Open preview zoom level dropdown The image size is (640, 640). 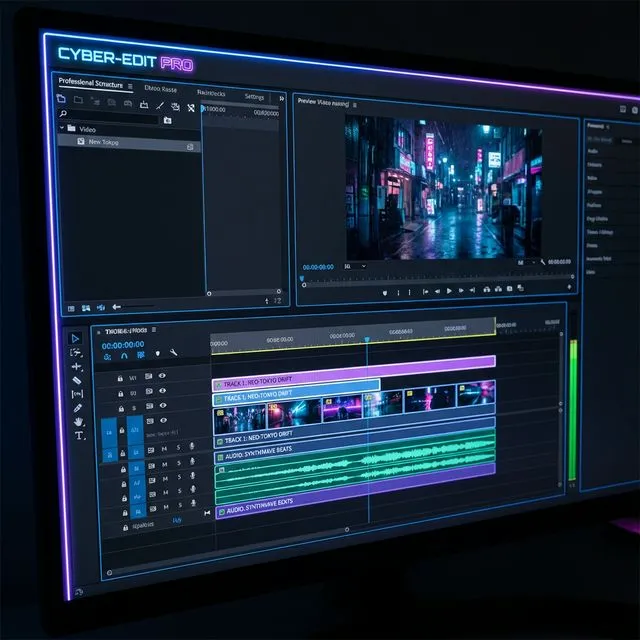tap(355, 266)
